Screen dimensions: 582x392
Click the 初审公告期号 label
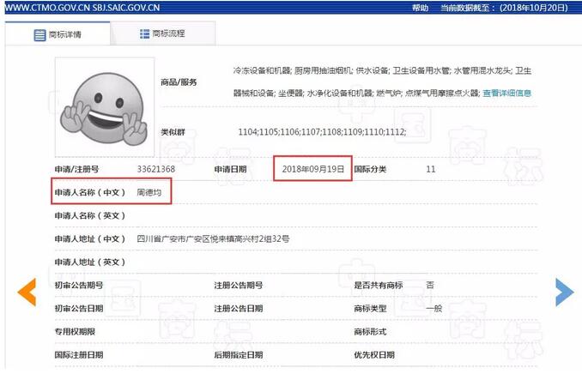tap(79, 285)
